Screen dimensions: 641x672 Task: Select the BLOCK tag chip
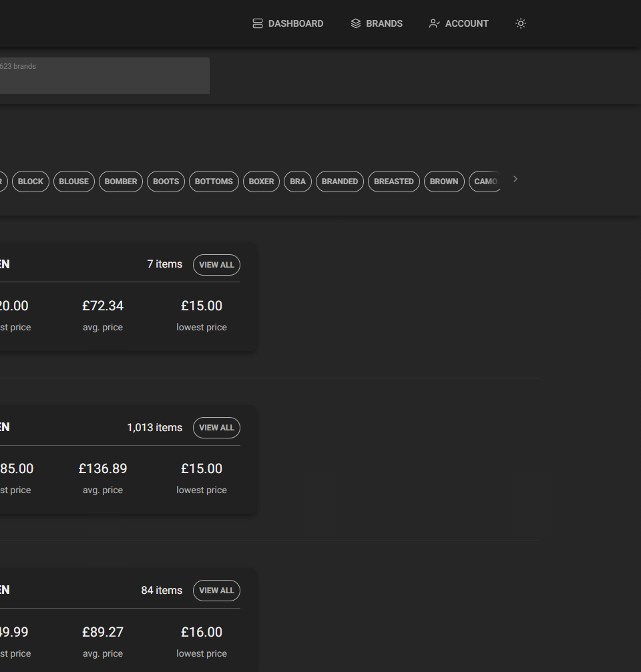(x=31, y=182)
